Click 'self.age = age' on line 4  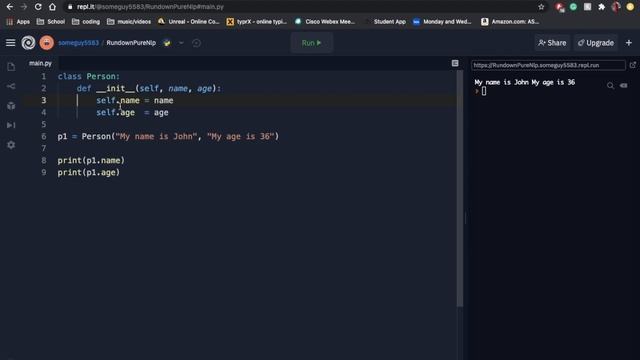click(x=132, y=112)
